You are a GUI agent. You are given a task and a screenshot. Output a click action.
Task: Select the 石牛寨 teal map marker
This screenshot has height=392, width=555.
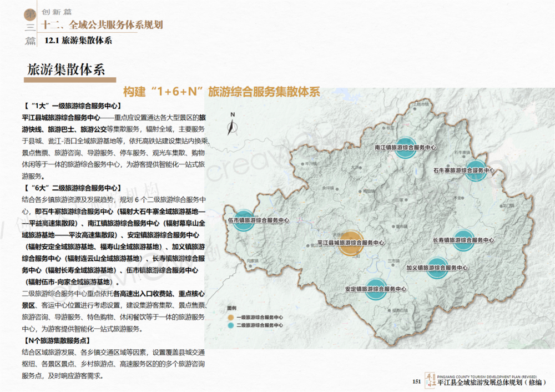point(476,170)
